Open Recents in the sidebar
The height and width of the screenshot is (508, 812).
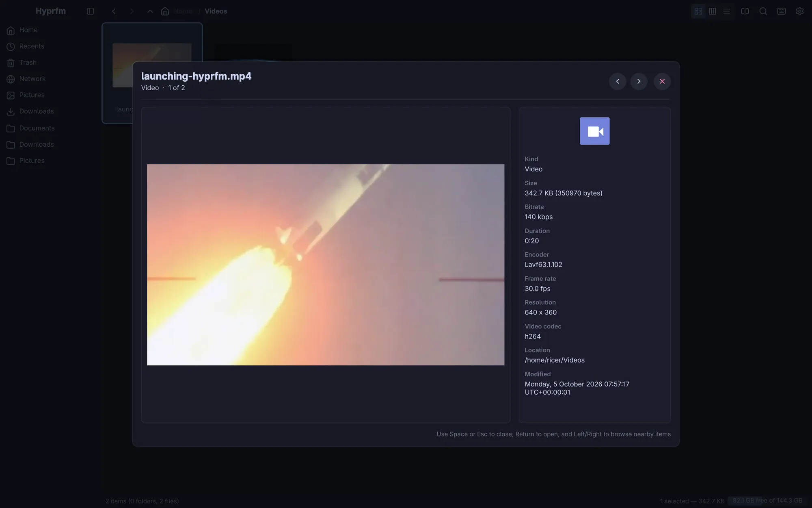click(x=50, y=46)
